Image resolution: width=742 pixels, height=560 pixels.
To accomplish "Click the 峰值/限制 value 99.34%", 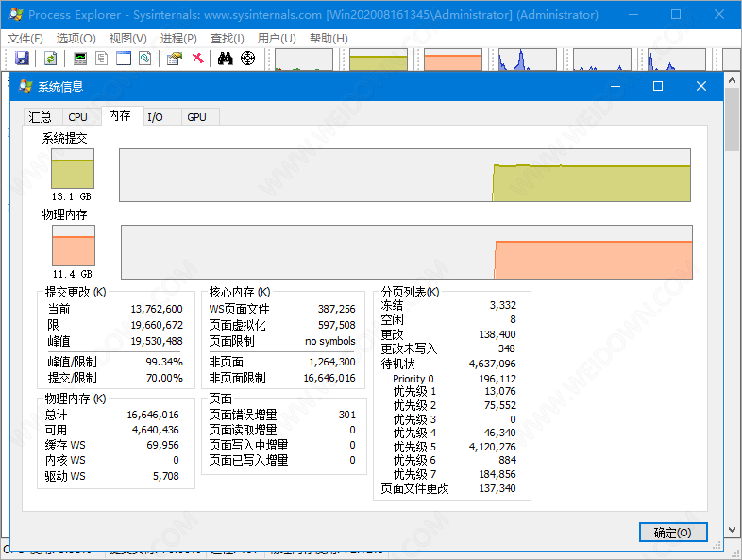I will click(164, 362).
